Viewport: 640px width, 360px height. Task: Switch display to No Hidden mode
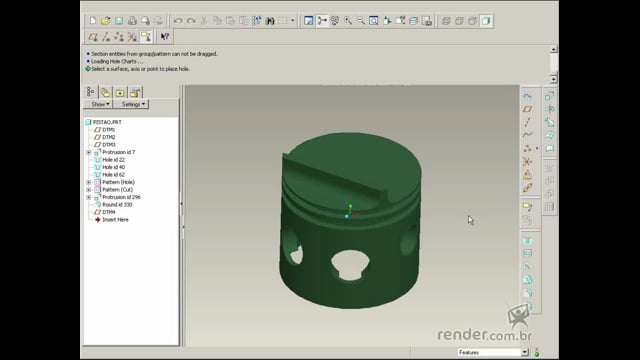tap(472, 20)
